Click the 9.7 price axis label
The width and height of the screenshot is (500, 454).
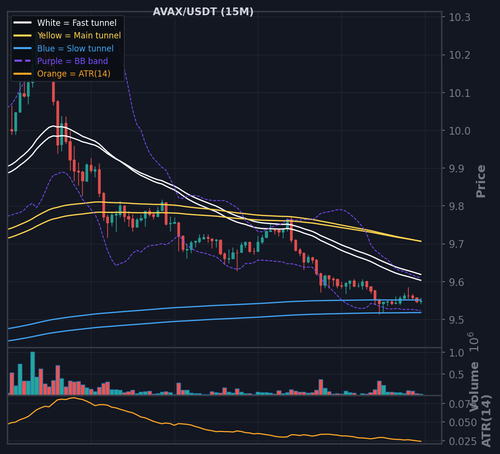(x=456, y=244)
